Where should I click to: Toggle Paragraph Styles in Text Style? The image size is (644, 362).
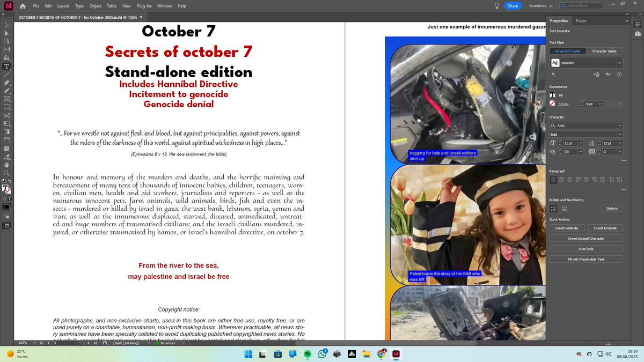pos(567,51)
